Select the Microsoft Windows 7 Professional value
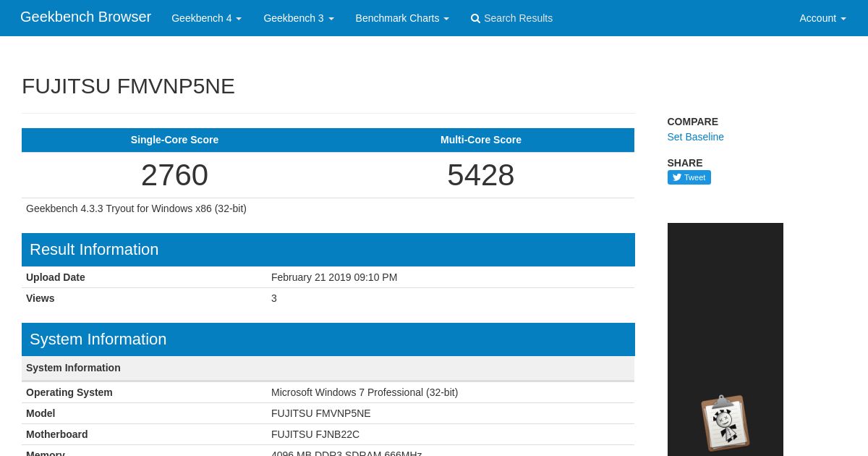The height and width of the screenshot is (456, 868). 365,392
